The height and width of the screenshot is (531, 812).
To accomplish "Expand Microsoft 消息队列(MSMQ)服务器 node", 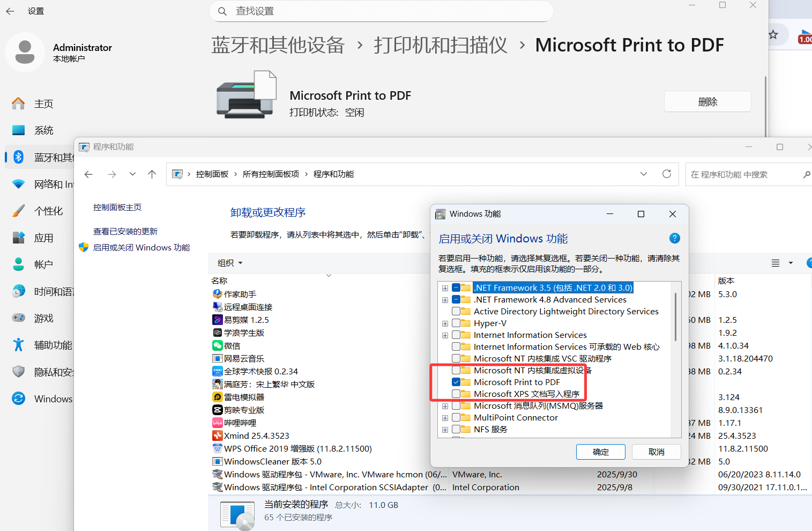I will (445, 406).
